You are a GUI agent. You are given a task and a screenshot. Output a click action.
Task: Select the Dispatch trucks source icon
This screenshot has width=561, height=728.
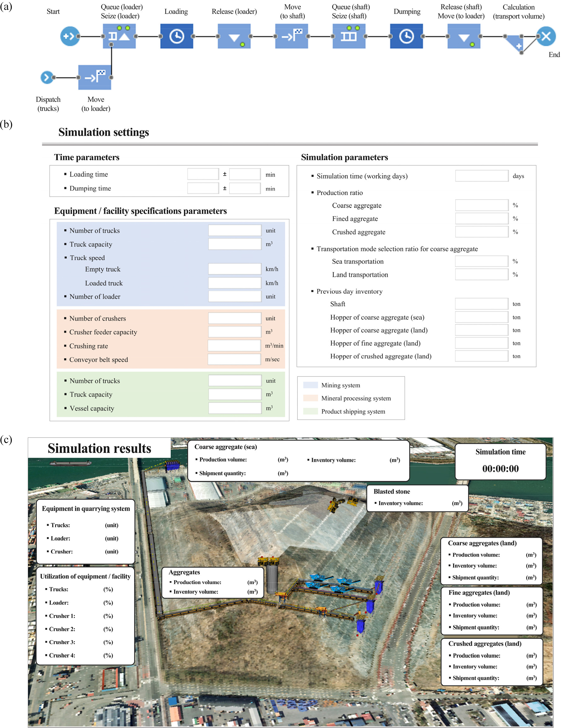click(x=47, y=77)
